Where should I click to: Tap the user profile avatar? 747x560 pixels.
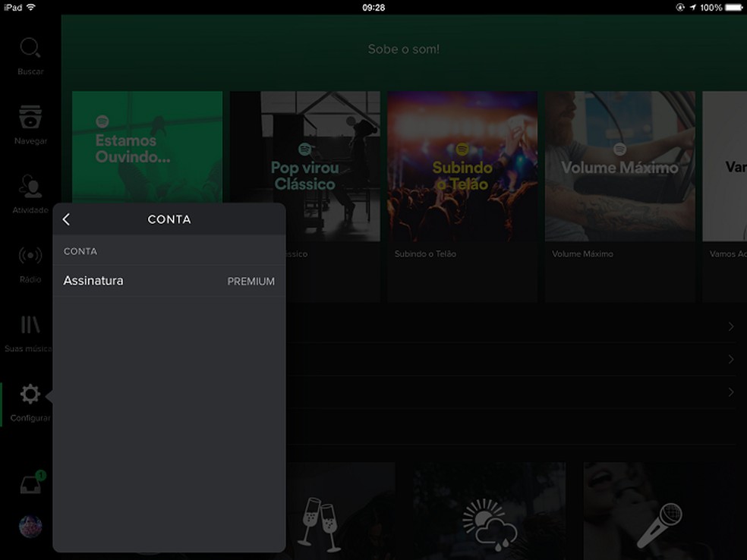(30, 527)
